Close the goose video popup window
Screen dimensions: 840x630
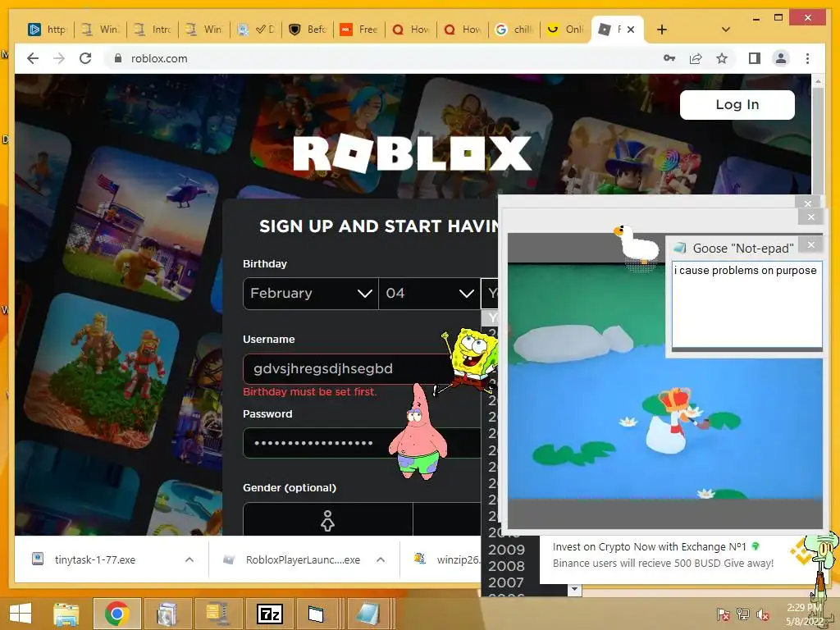[811, 217]
